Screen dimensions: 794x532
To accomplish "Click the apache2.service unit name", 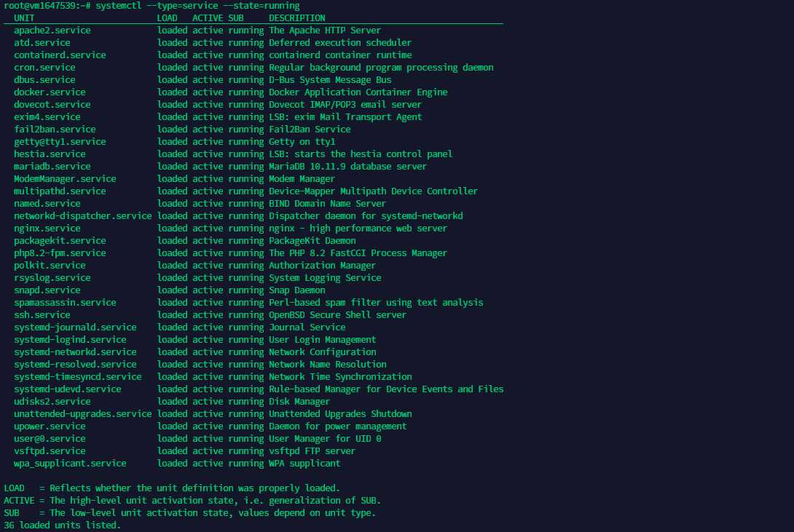I will [52, 31].
